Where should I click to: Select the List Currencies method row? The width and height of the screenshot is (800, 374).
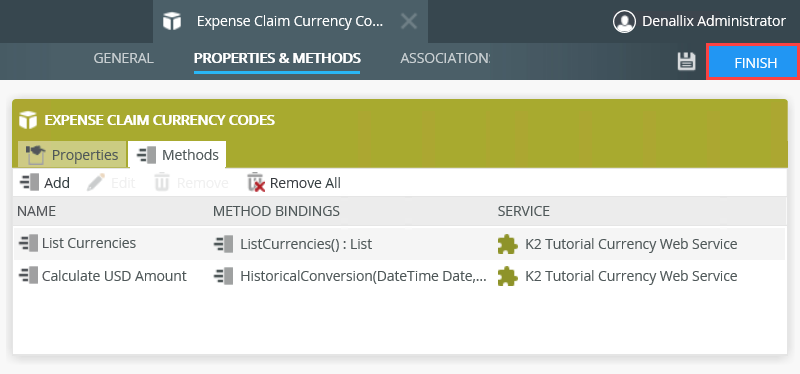[x=398, y=243]
